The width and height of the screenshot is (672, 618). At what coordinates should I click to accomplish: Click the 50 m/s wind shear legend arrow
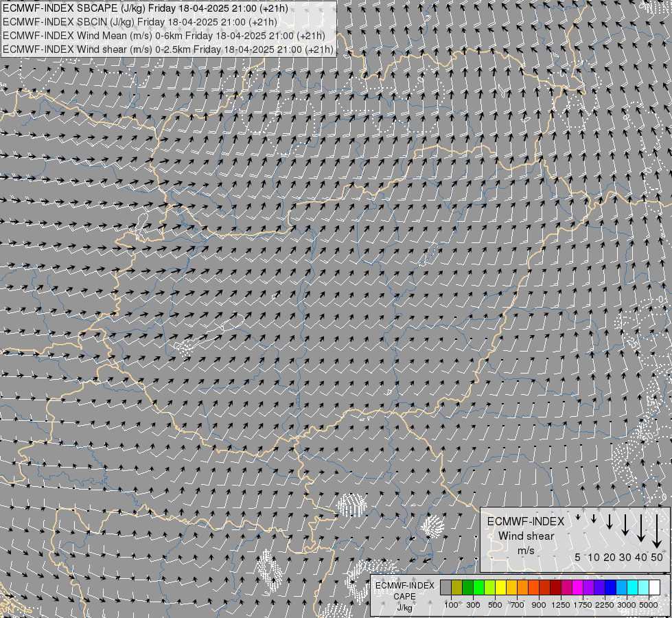tap(657, 531)
